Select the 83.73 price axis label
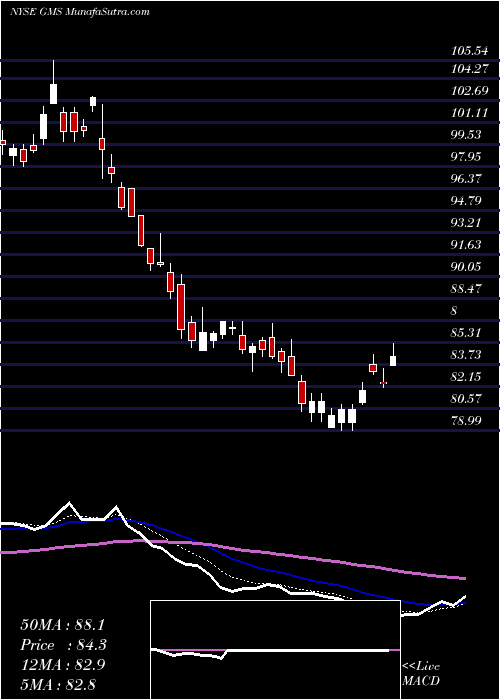 [x=467, y=354]
